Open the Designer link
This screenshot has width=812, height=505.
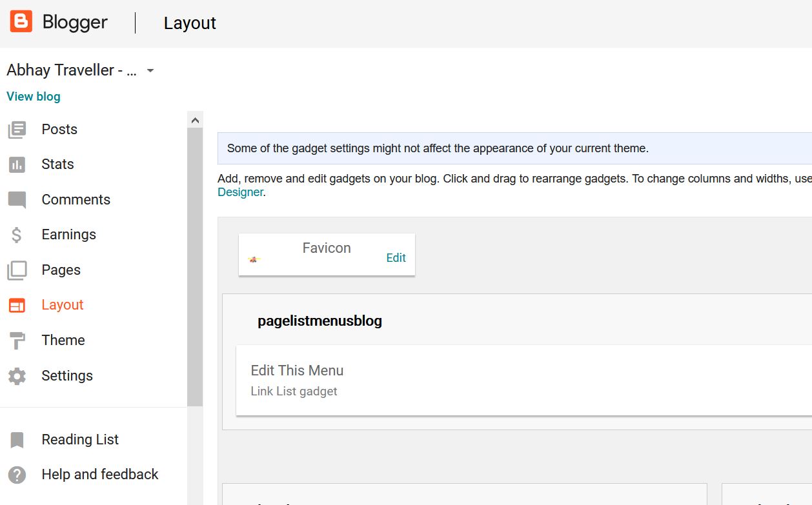[240, 192]
